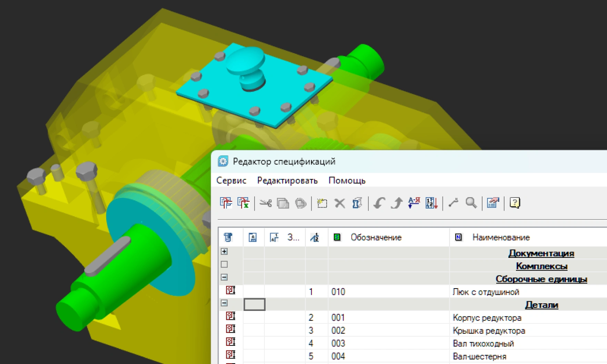
Task: Click the Наименование column header
Action: point(501,237)
